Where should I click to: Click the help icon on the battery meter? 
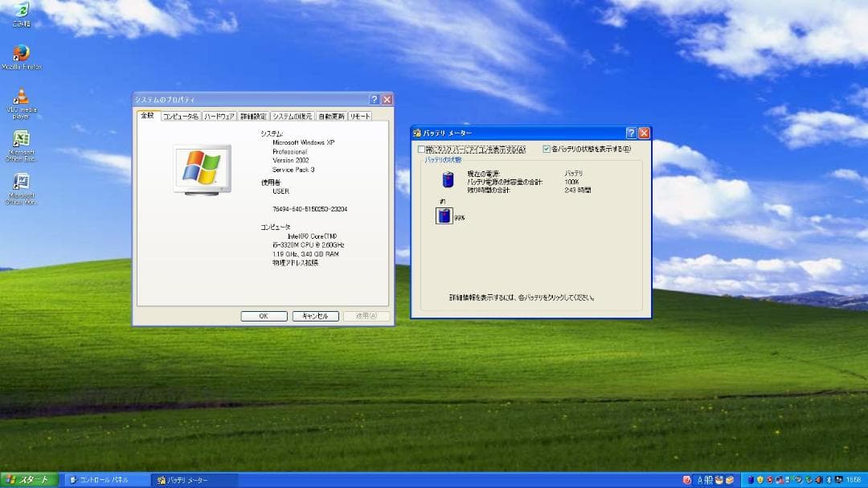pos(631,133)
